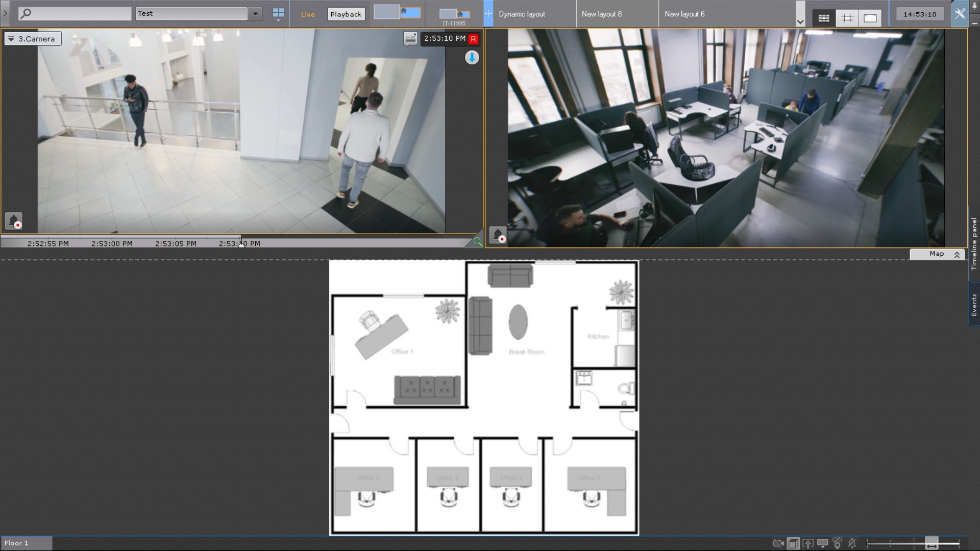Open the Test combo box dropdown arrow
The width and height of the screenshot is (980, 551).
pyautogui.click(x=255, y=14)
